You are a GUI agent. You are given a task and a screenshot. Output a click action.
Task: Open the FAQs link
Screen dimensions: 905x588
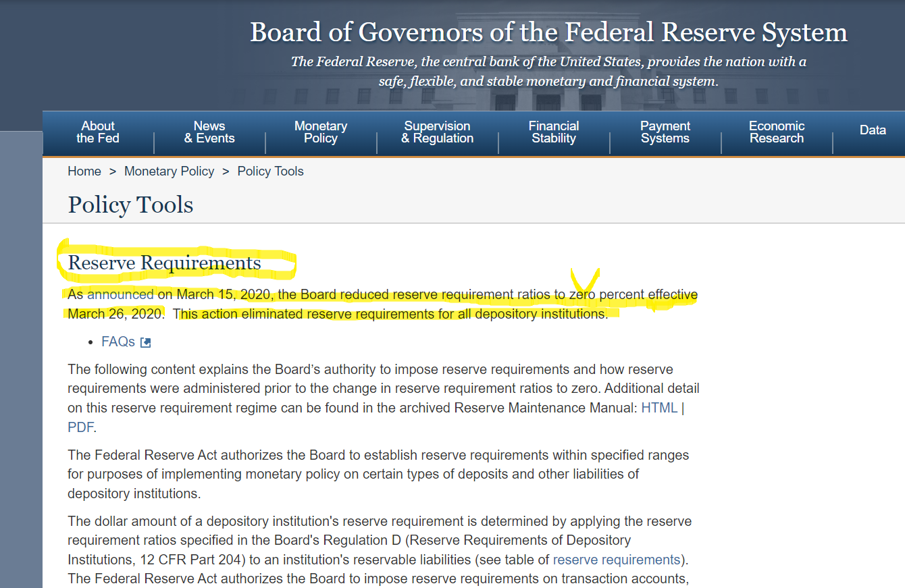pos(118,342)
